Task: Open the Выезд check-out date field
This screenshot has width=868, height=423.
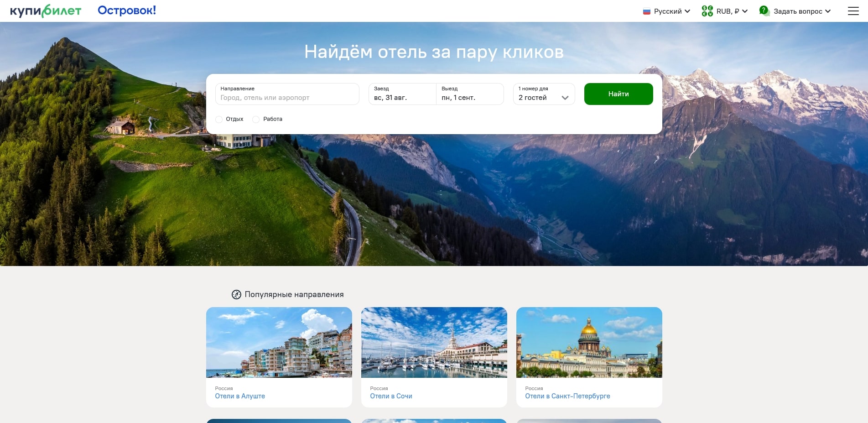Action: (470, 94)
